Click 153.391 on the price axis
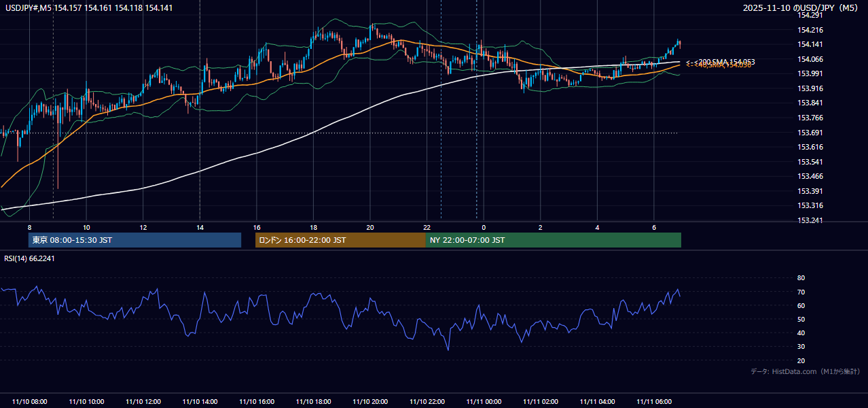Image resolution: width=868 pixels, height=408 pixels. tap(811, 191)
